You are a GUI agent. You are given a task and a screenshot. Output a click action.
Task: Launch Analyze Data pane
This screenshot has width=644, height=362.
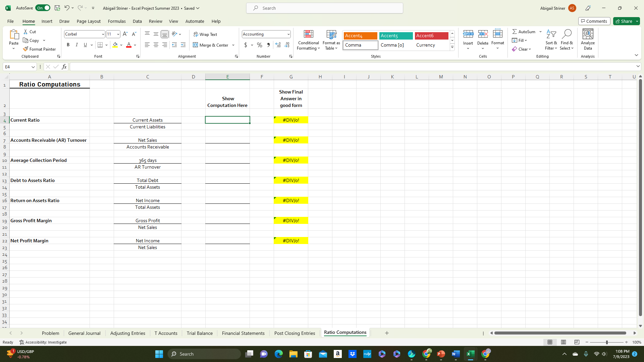588,40
